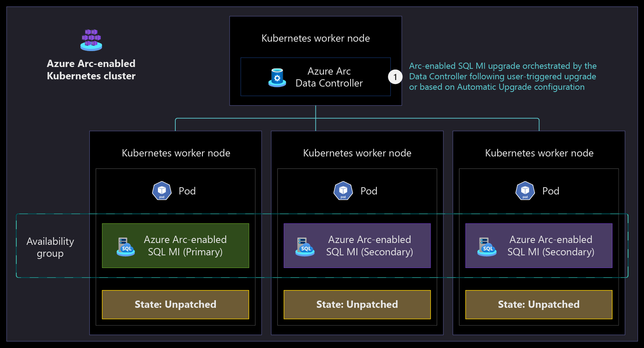644x348 pixels.
Task: Click the Pod icon in the primary node
Action: tap(162, 190)
